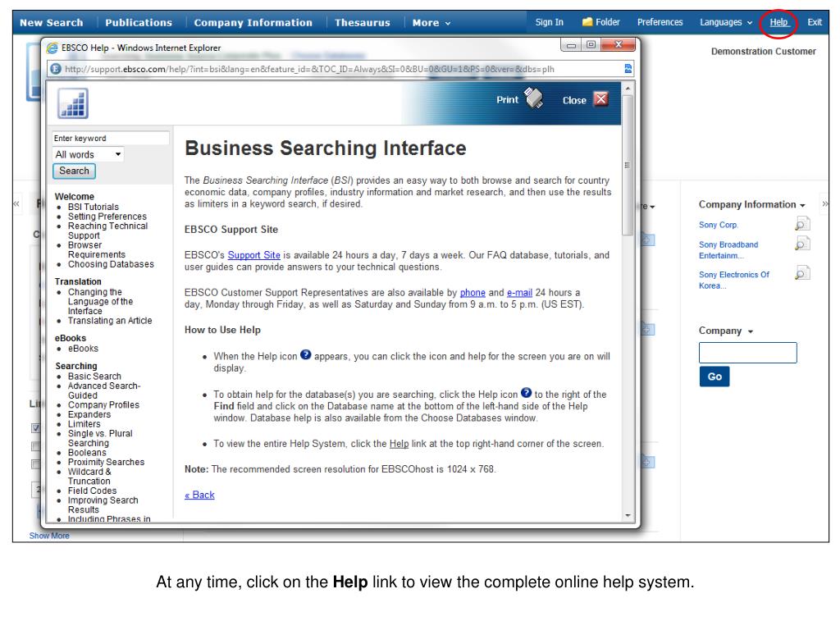Click the compatibility view icon in address bar
The image size is (840, 630).
(x=628, y=69)
